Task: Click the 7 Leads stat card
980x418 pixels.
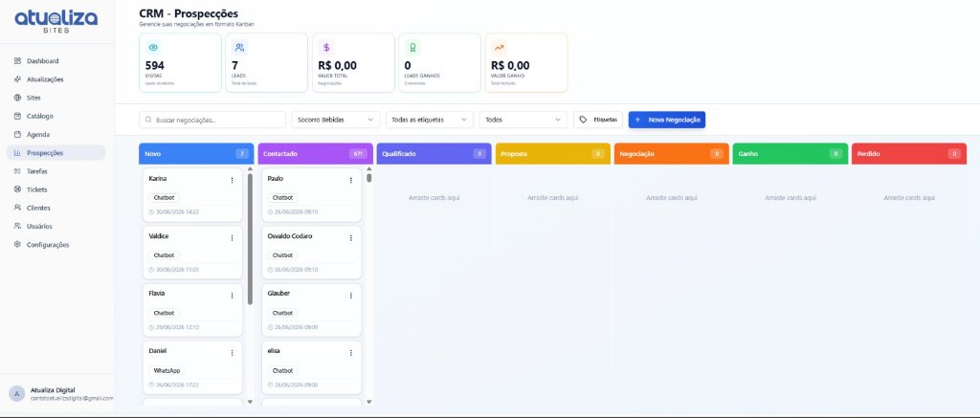Action: [x=266, y=62]
